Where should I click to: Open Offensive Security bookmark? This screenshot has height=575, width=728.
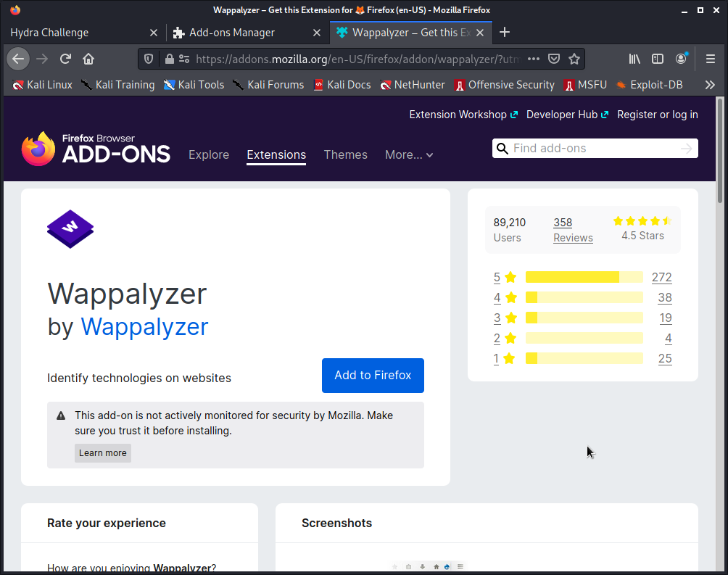pos(505,85)
